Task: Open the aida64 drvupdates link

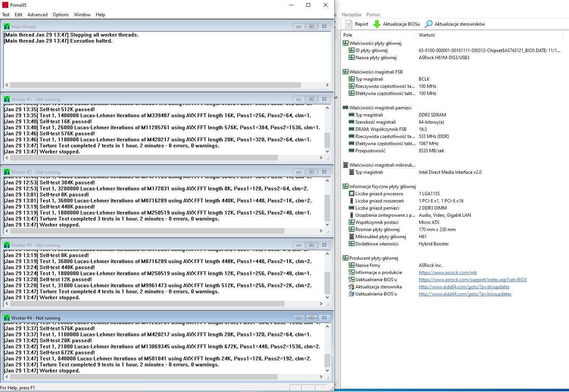Action: (464, 287)
